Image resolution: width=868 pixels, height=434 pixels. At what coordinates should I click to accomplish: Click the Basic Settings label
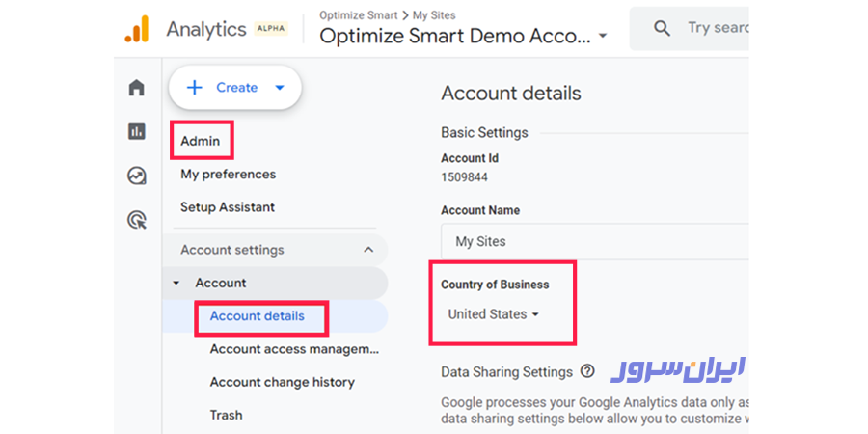(x=484, y=133)
